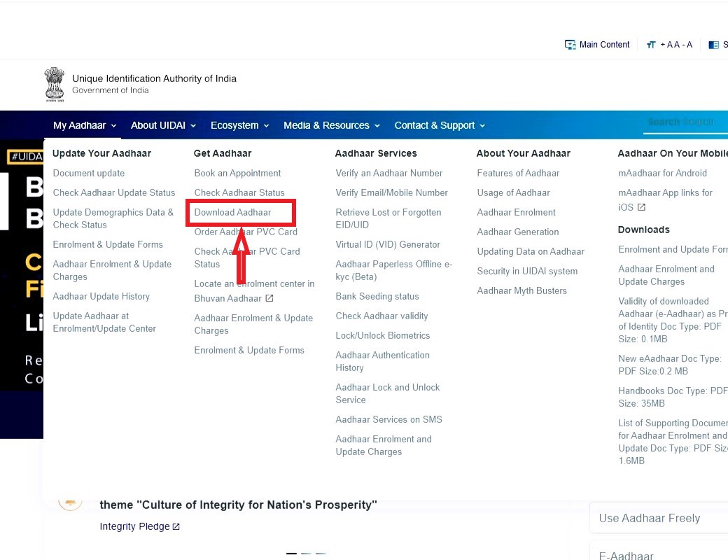Select Check Aadhaar validity

(381, 316)
